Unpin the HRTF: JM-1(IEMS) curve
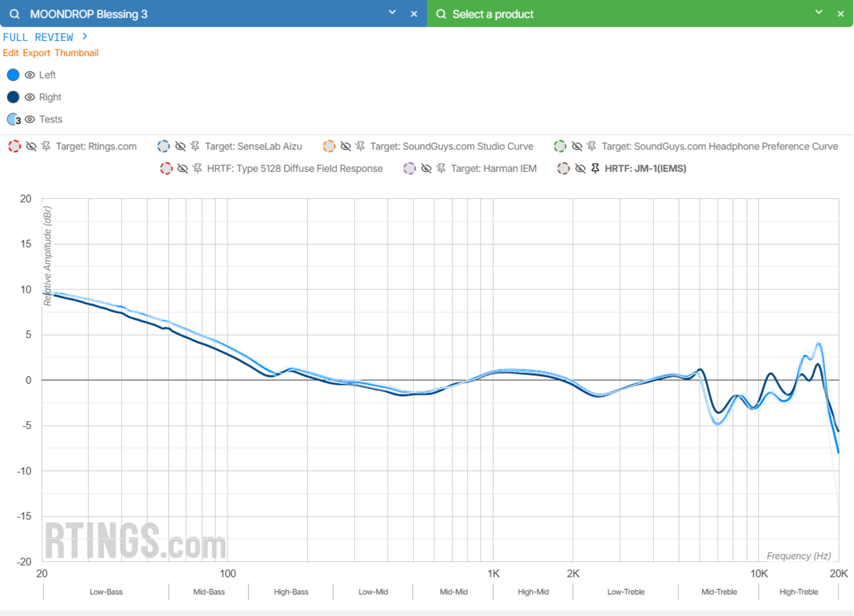The width and height of the screenshot is (854, 616). tap(595, 168)
